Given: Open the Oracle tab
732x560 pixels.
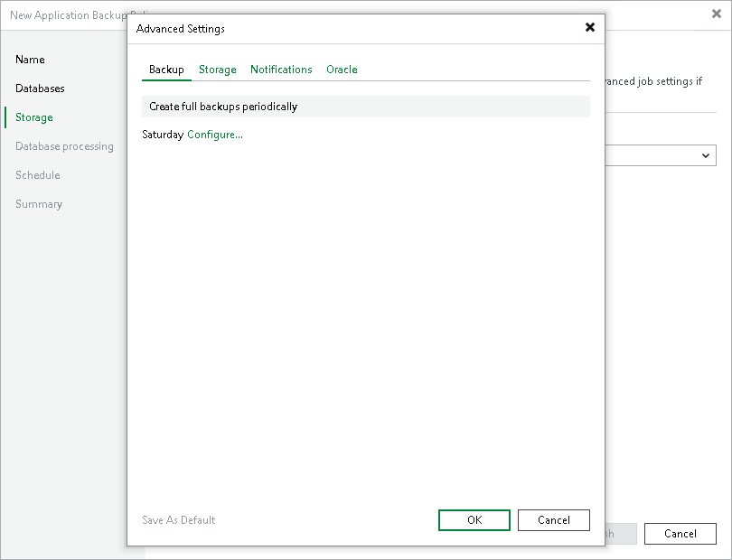Looking at the screenshot, I should 342,69.
